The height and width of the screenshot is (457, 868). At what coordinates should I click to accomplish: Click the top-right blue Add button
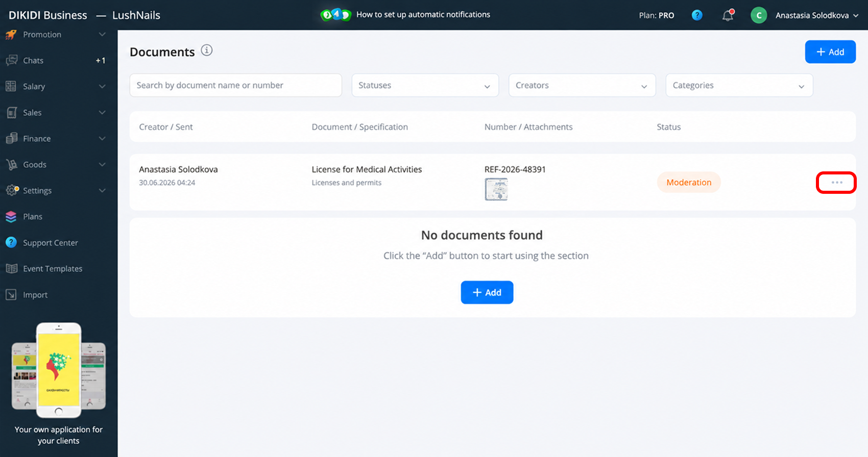830,52
